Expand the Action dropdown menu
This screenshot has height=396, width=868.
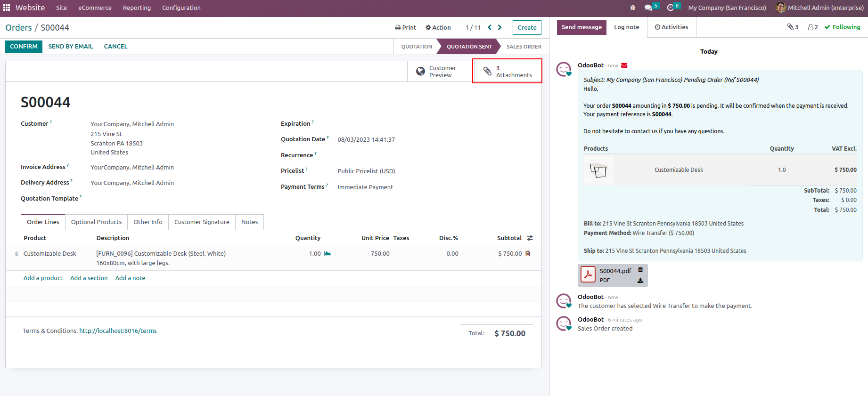click(x=438, y=27)
